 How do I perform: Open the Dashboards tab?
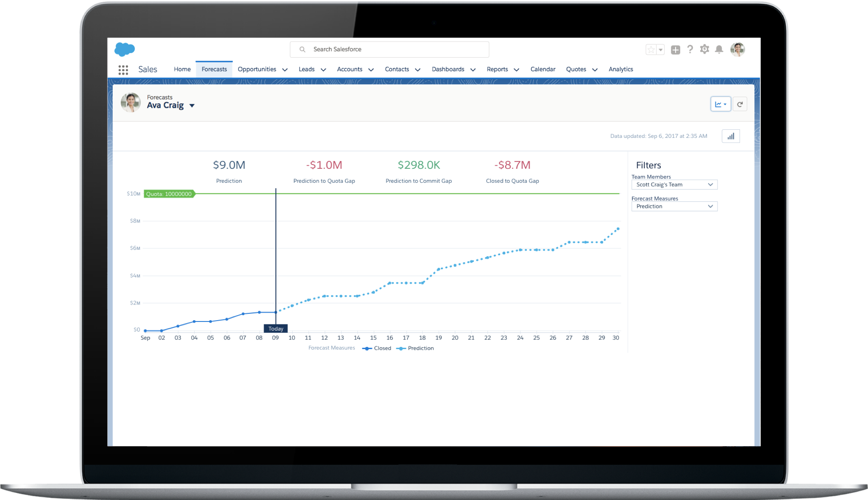point(448,69)
